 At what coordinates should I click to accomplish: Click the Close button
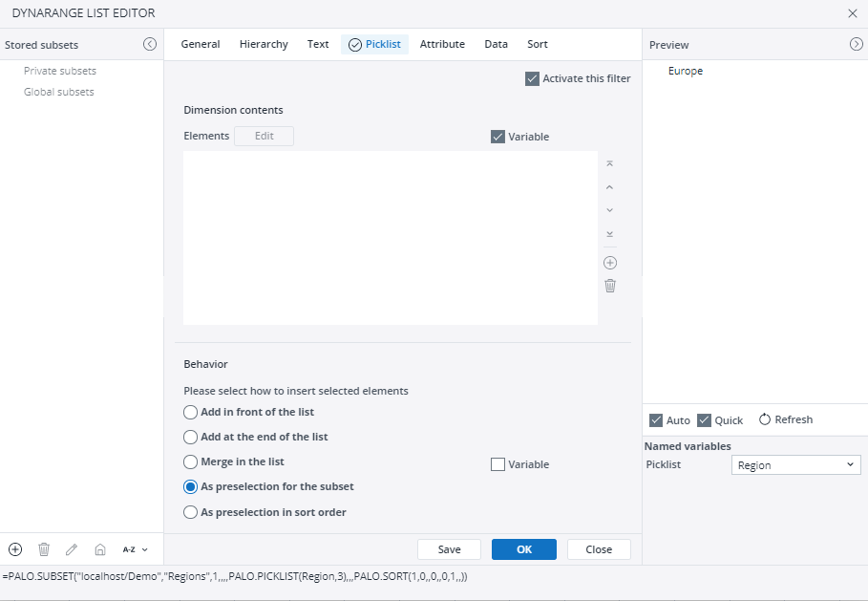(599, 549)
